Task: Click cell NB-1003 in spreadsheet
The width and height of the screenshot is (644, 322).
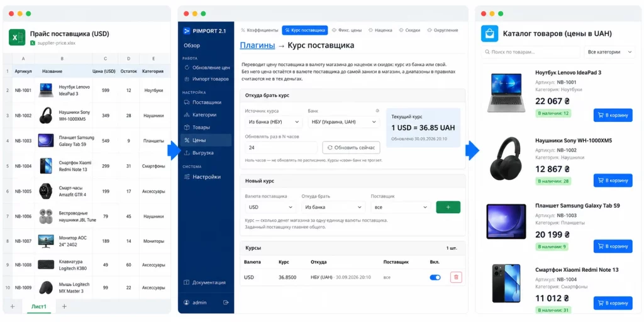Action: point(23,141)
